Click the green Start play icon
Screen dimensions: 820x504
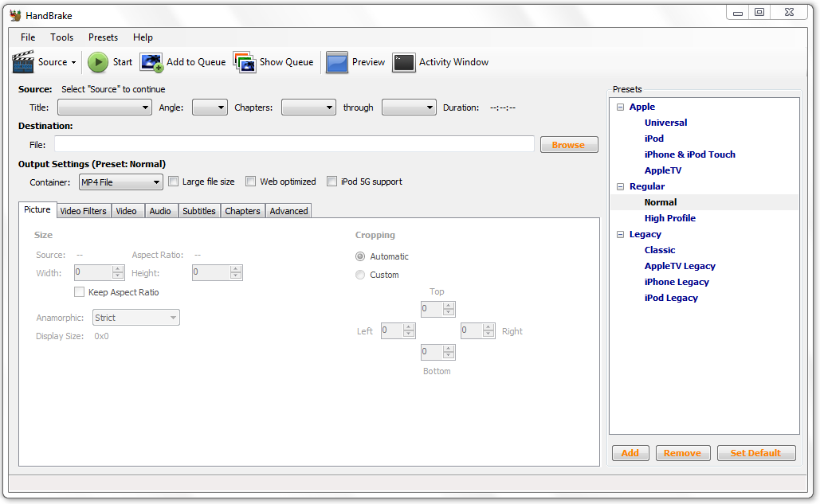point(98,62)
